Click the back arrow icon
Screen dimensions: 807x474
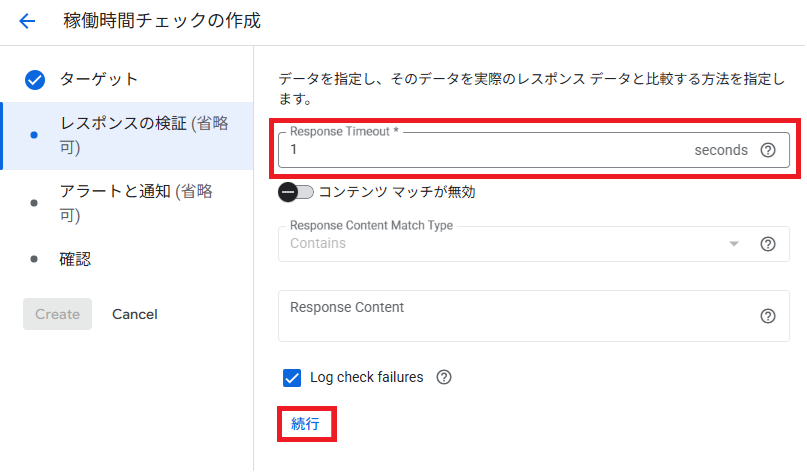[x=27, y=20]
